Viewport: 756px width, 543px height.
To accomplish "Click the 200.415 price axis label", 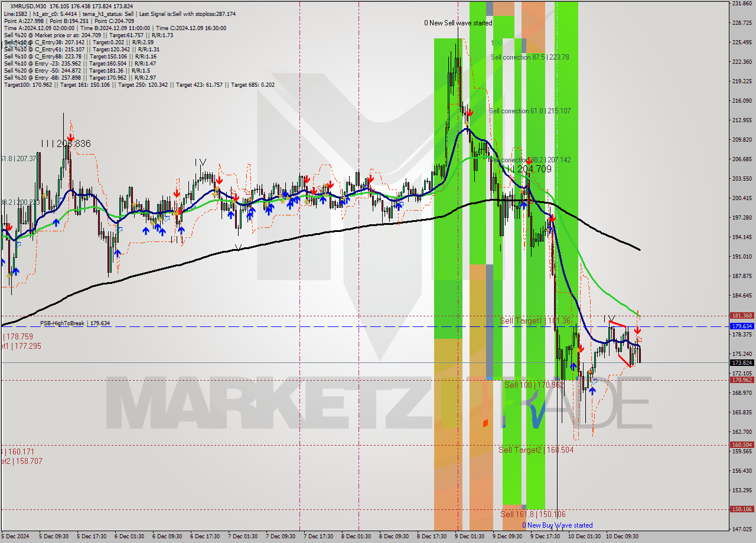I will click(742, 198).
